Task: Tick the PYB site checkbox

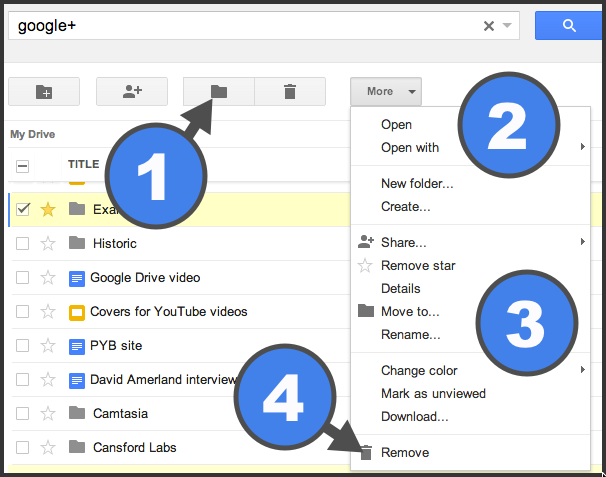Action: [x=22, y=346]
